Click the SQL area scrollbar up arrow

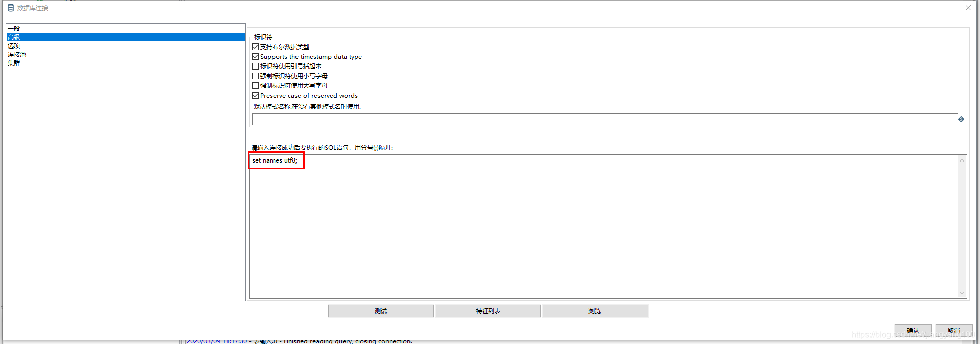(x=962, y=160)
